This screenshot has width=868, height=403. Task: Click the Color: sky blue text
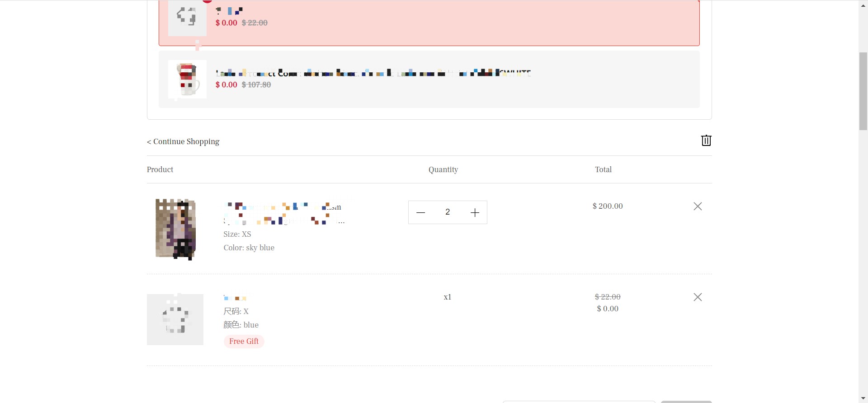pyautogui.click(x=249, y=248)
